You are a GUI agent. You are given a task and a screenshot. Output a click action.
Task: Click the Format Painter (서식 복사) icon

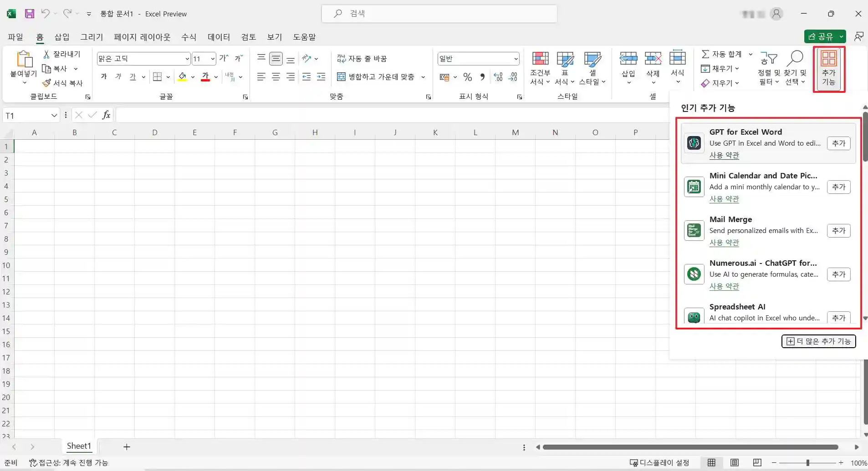46,83
